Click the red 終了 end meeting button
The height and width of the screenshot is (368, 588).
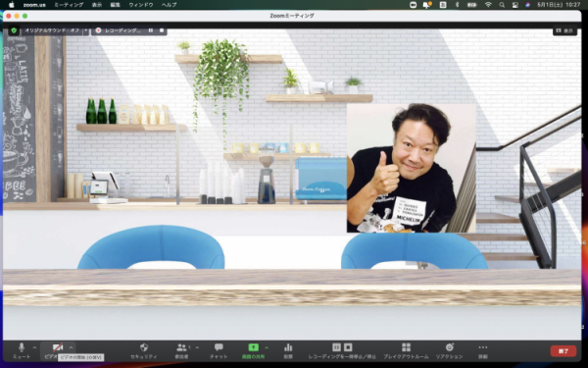pos(563,351)
